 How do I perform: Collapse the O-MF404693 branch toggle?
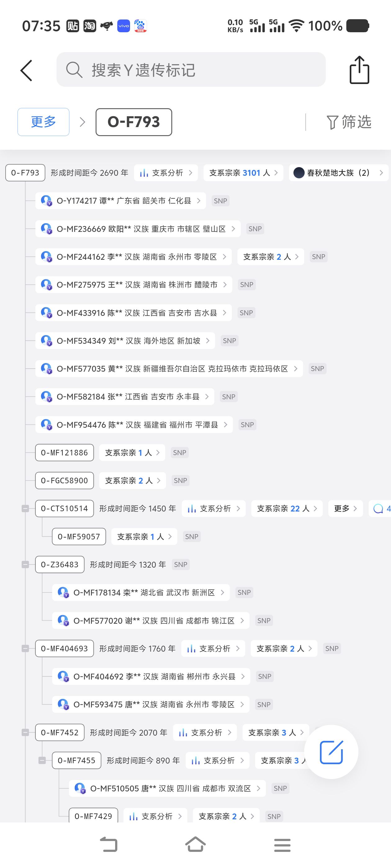click(25, 648)
